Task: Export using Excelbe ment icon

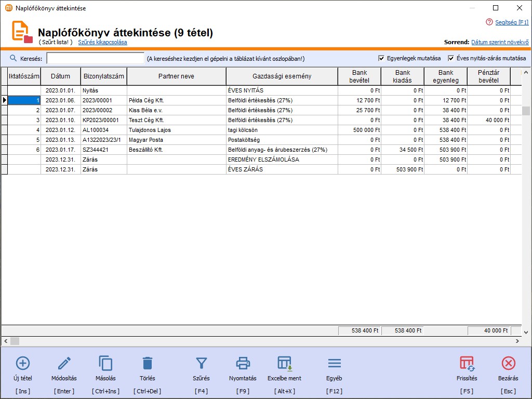Action: click(284, 363)
